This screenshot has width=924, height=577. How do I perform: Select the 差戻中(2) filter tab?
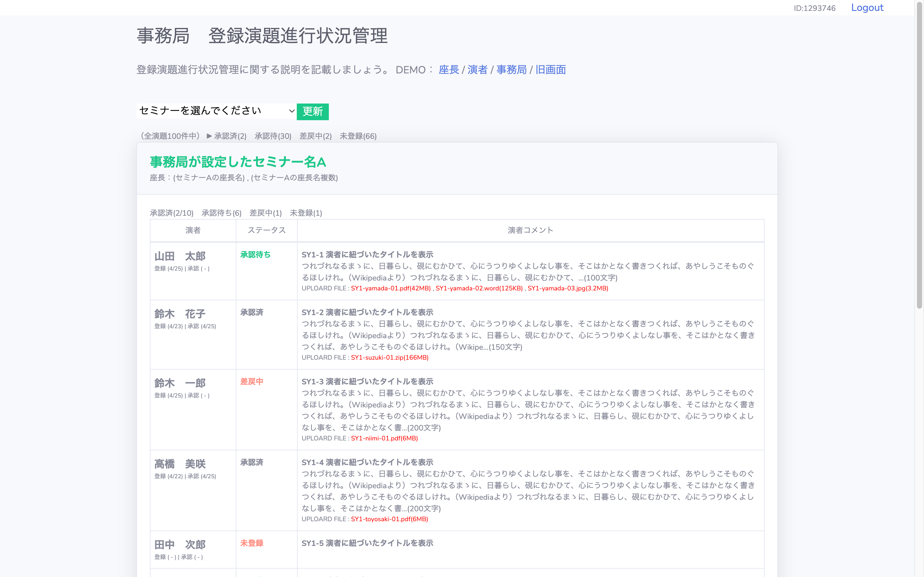coord(316,136)
